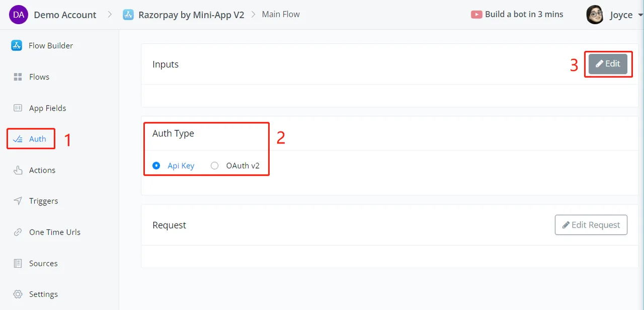The image size is (644, 310).
Task: Edit the Inputs section
Action: (x=608, y=64)
